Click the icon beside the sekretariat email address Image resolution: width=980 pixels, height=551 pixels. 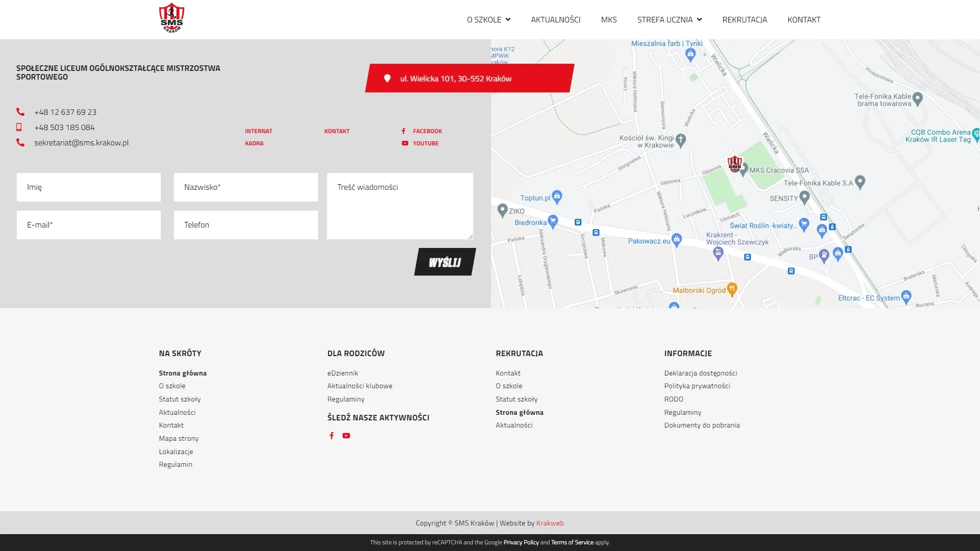point(20,142)
